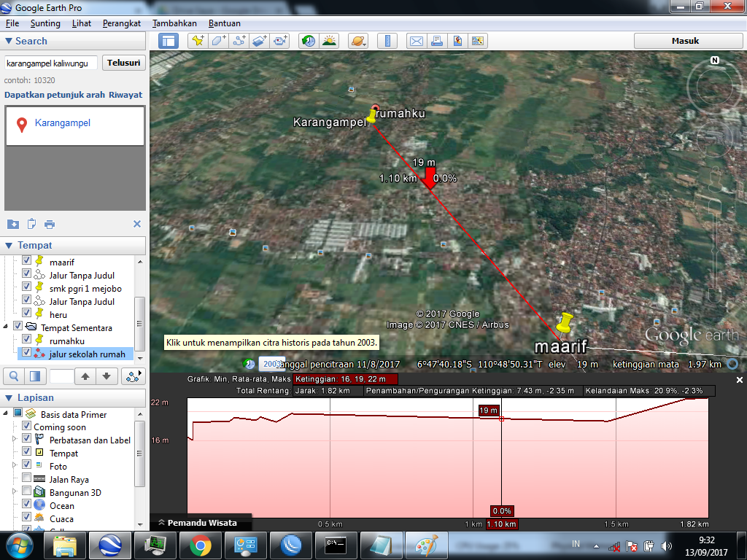This screenshot has width=747, height=560.
Task: Click the search magnifier in Places panel
Action: pyautogui.click(x=15, y=376)
